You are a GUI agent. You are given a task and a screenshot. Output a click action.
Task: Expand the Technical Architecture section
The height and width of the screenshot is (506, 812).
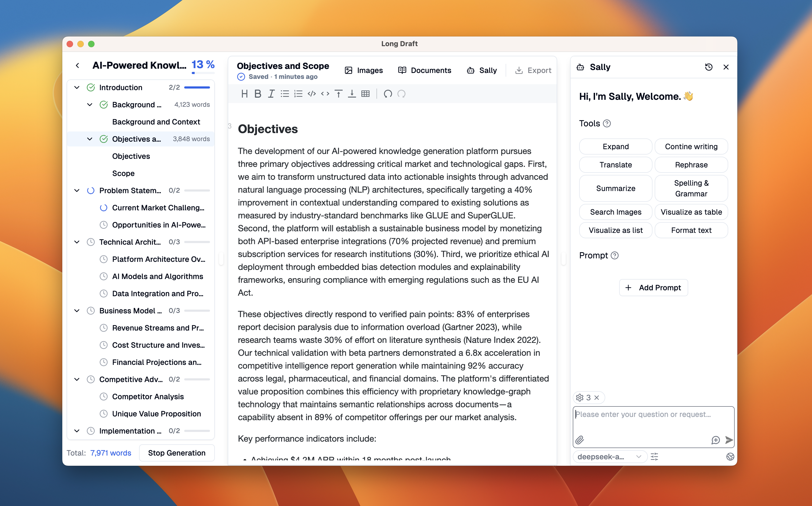click(77, 242)
